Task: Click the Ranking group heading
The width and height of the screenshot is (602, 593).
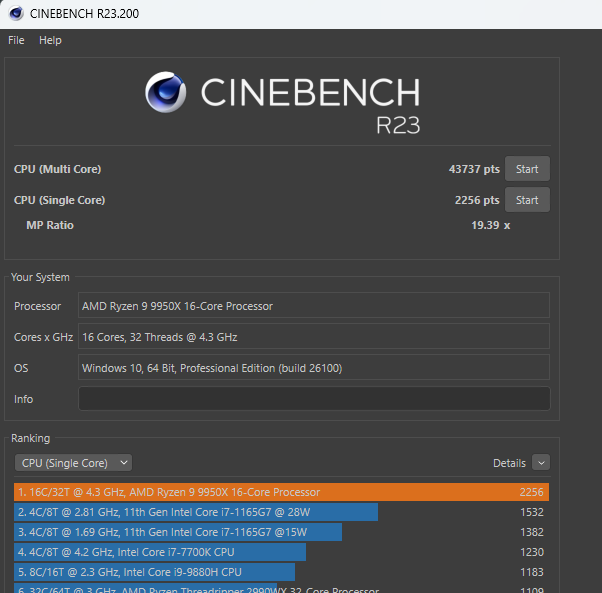Action: click(31, 438)
